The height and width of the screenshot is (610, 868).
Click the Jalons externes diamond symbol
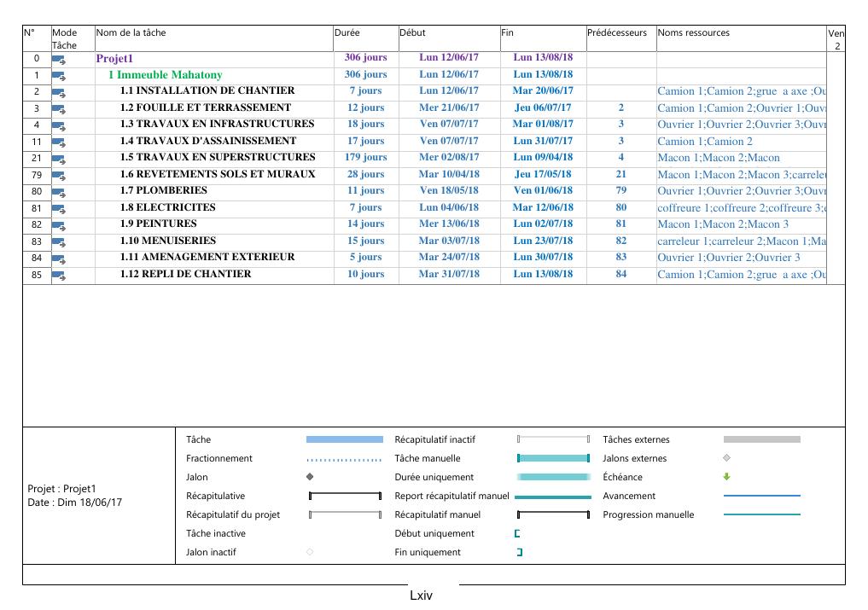tap(726, 459)
